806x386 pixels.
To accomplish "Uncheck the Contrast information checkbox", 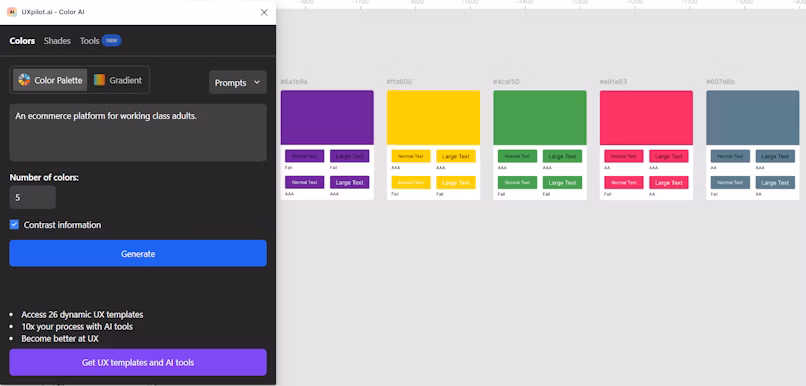I will click(x=14, y=225).
